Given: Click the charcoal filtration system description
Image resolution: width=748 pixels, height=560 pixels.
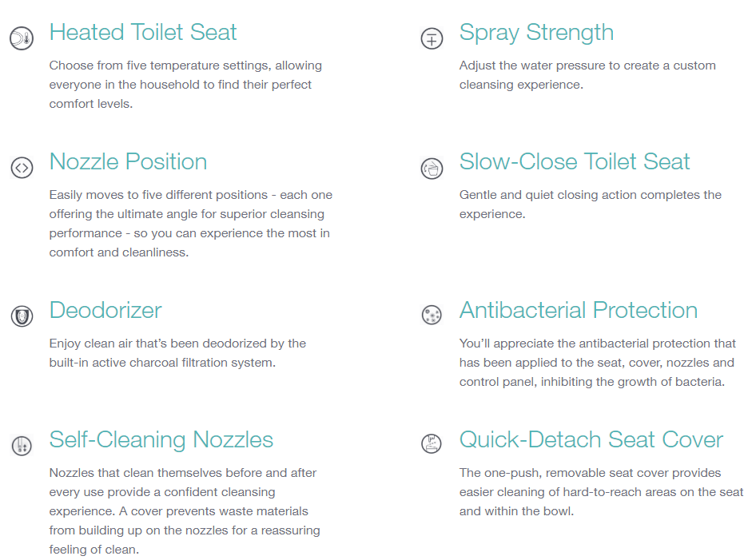Looking at the screenshot, I should pyautogui.click(x=177, y=353).
